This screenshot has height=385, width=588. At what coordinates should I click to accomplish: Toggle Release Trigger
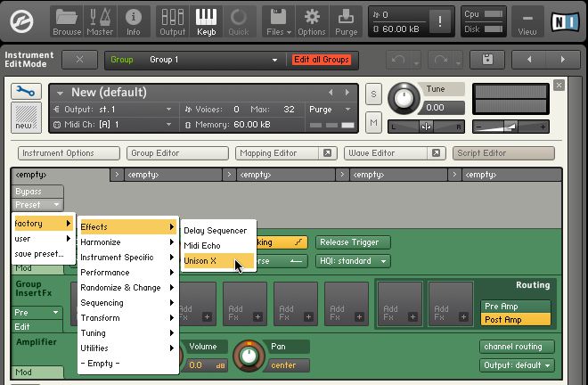[x=353, y=242]
